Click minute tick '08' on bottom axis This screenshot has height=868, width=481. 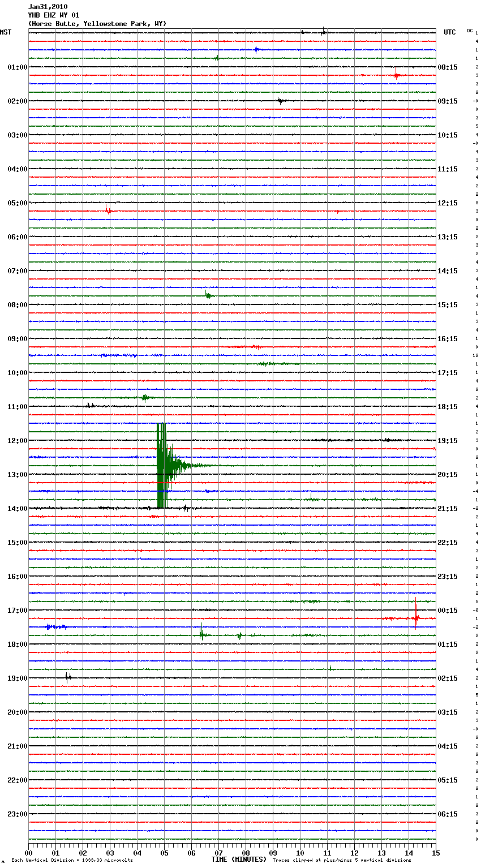(x=246, y=853)
